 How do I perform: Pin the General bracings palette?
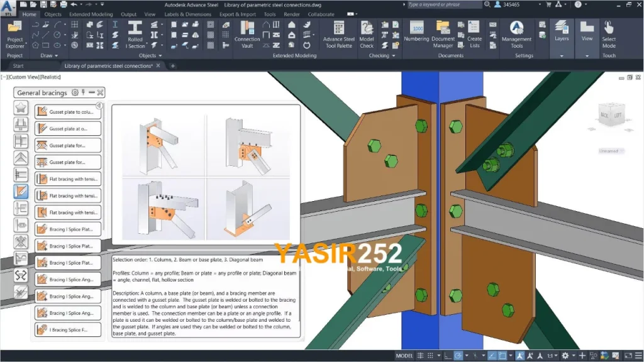click(x=84, y=92)
